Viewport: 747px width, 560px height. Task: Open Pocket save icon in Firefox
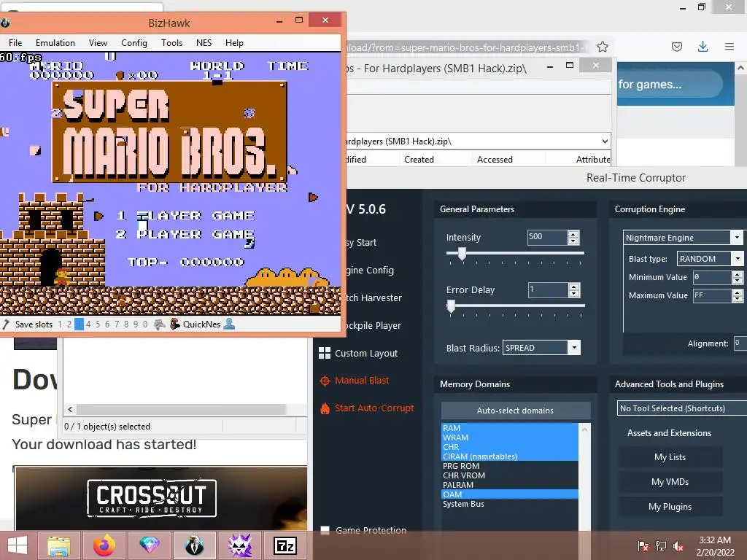tap(676, 47)
